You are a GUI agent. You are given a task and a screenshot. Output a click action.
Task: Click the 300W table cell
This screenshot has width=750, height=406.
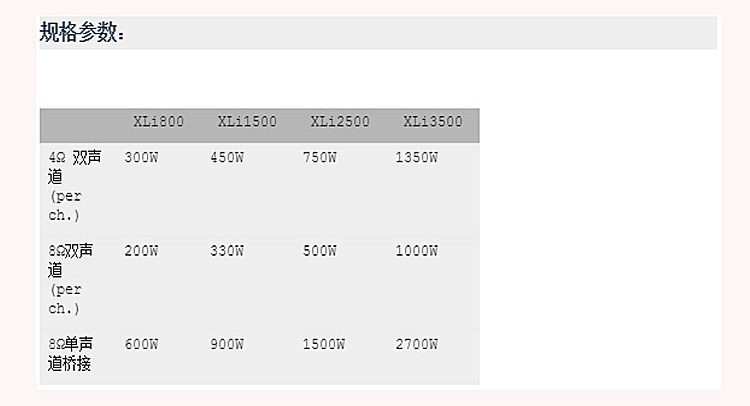(141, 158)
